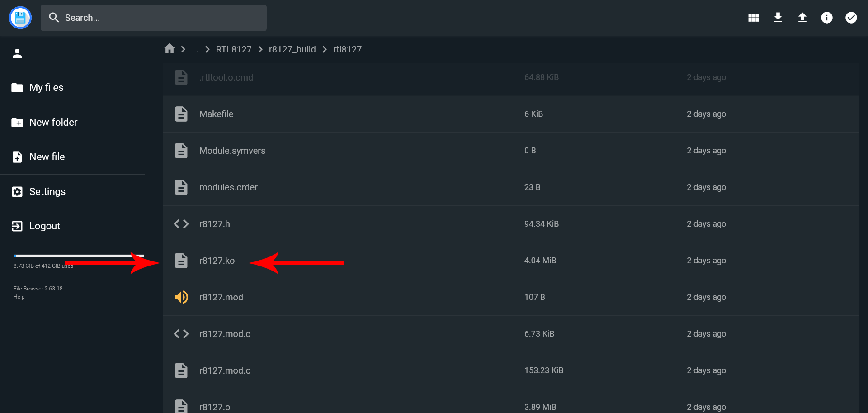The width and height of the screenshot is (868, 413).
Task: Click the Module.symvers document icon
Action: (181, 151)
